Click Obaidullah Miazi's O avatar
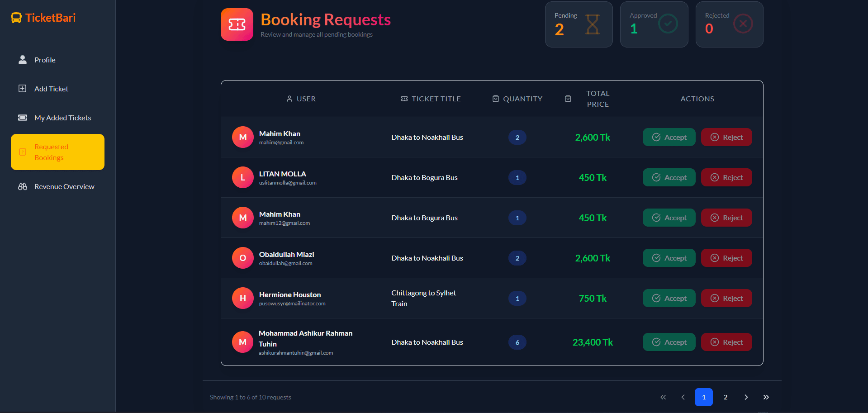The height and width of the screenshot is (413, 868). (243, 258)
